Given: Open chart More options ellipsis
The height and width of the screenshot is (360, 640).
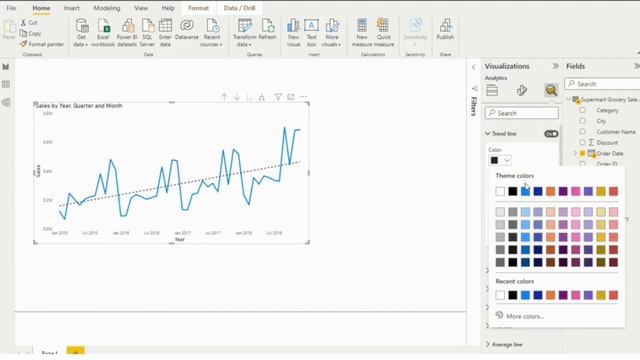Looking at the screenshot, I should (x=303, y=97).
